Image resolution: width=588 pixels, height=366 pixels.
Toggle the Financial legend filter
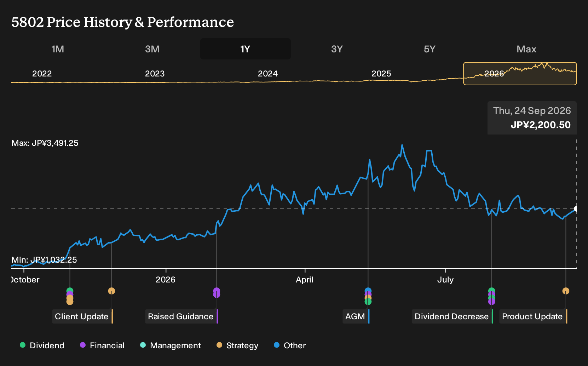click(102, 345)
